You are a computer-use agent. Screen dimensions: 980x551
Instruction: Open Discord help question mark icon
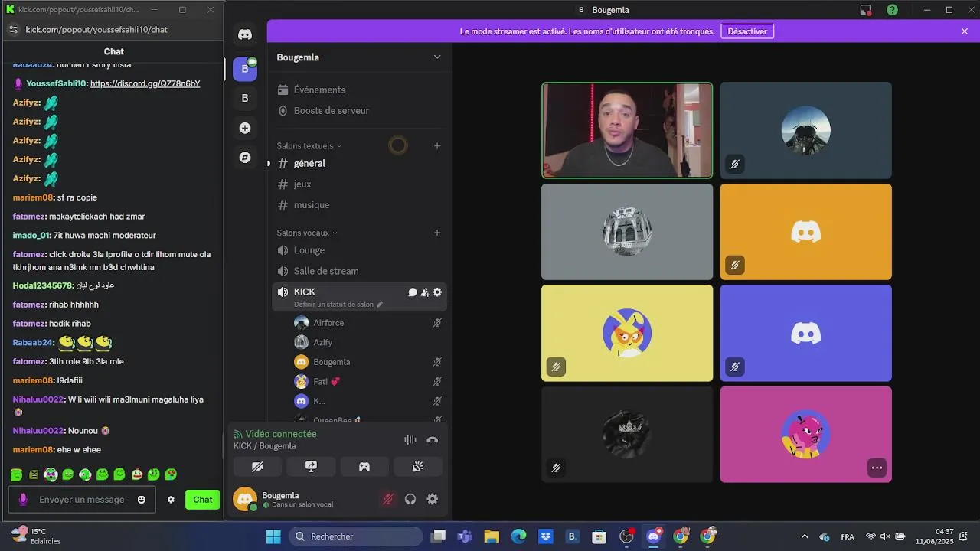893,10
